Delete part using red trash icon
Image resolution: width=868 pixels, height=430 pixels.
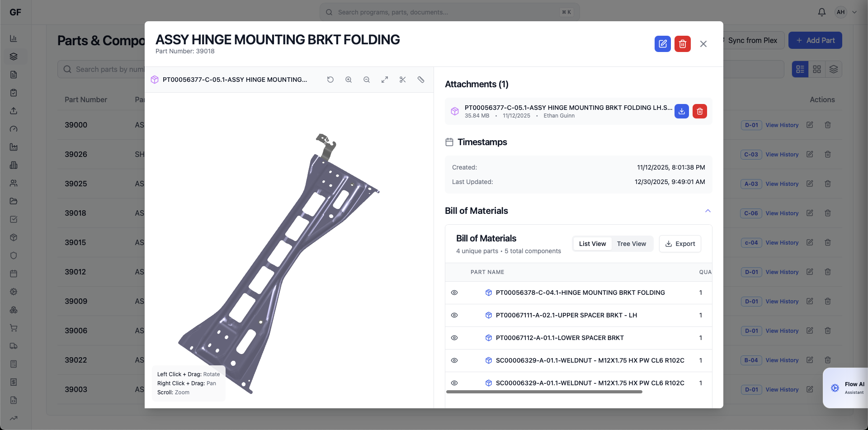682,44
